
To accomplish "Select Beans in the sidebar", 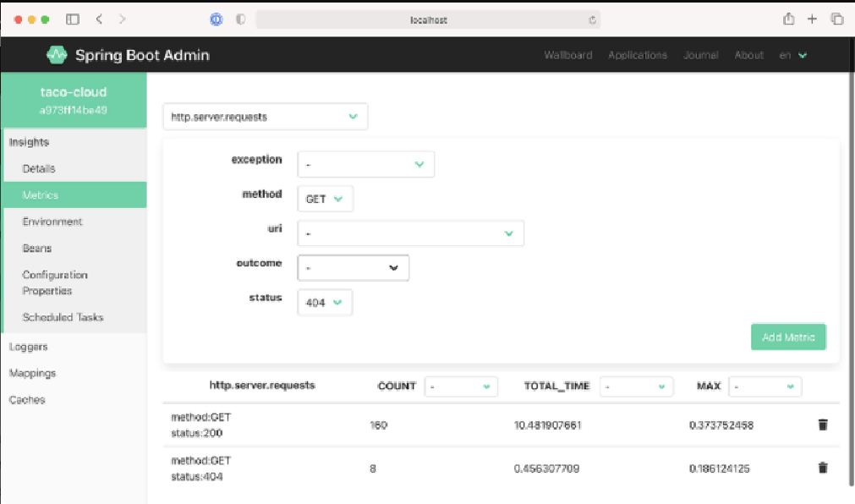I will pyautogui.click(x=75, y=248).
